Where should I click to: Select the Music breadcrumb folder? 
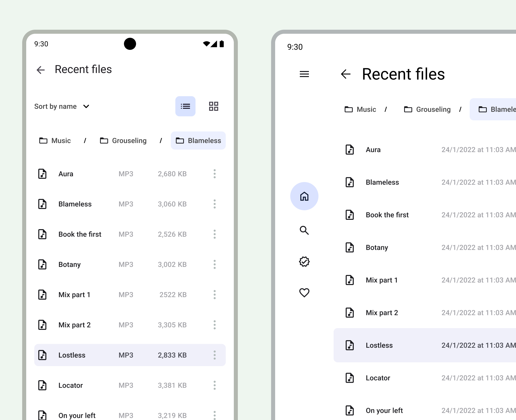[55, 141]
